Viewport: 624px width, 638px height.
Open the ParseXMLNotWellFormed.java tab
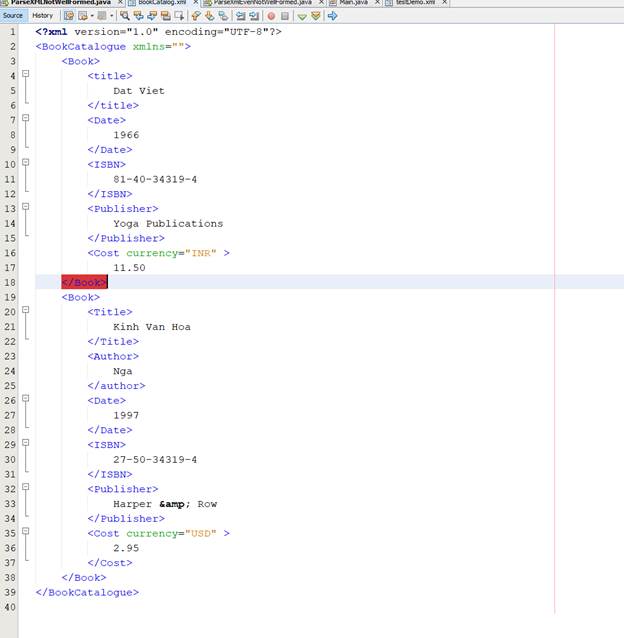pos(61,2)
